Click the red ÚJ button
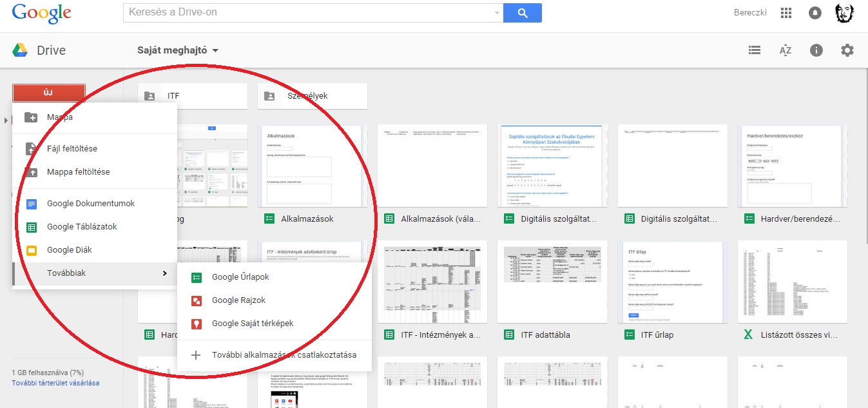 48,93
